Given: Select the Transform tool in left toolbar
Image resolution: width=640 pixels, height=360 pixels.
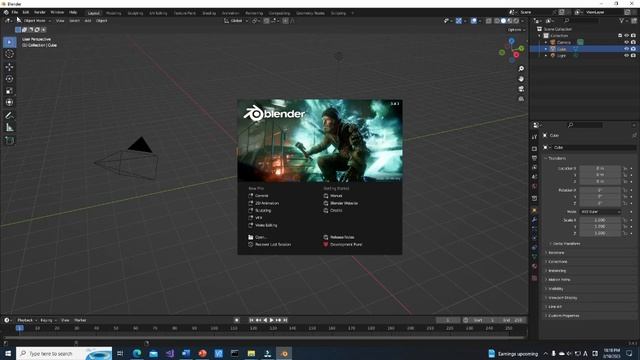Looking at the screenshot, I should click(9, 102).
